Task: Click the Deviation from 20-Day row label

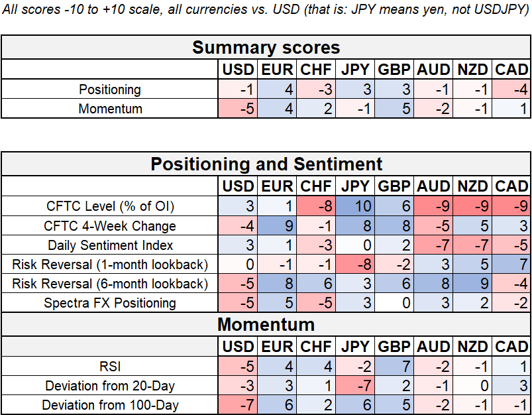Action: pos(110,385)
